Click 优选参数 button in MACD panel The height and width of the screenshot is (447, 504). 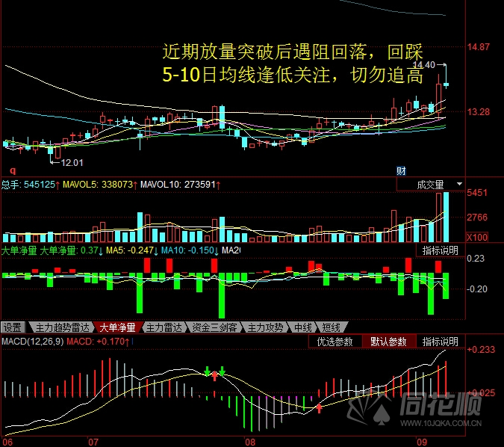pos(335,342)
